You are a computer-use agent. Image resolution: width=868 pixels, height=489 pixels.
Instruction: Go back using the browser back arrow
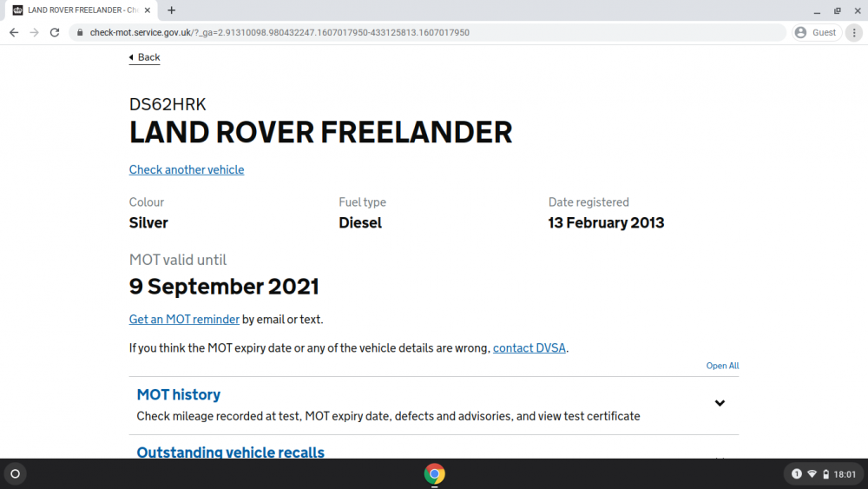tap(14, 33)
